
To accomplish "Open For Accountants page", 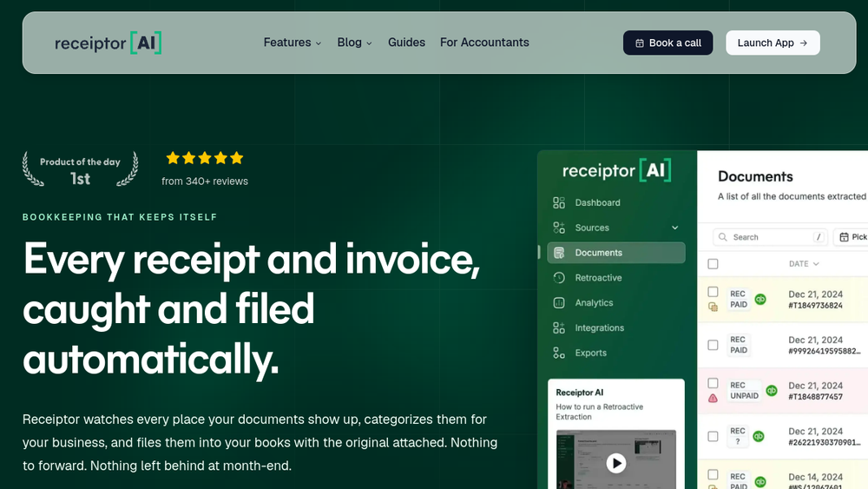I will point(484,43).
